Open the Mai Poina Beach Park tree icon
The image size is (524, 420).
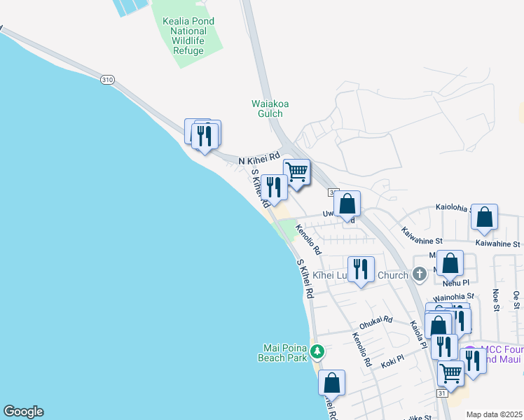(317, 352)
